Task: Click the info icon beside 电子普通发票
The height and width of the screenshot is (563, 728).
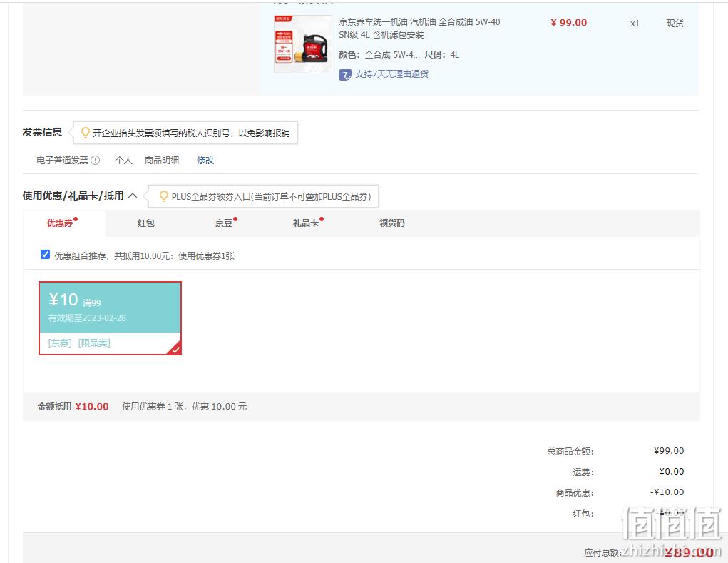Action: tap(95, 161)
